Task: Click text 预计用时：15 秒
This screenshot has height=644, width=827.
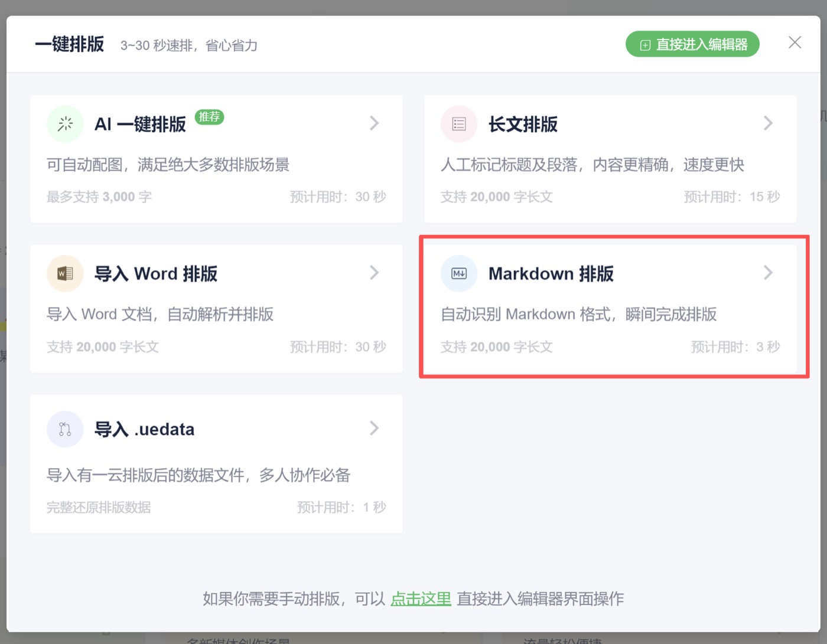Action: (732, 197)
